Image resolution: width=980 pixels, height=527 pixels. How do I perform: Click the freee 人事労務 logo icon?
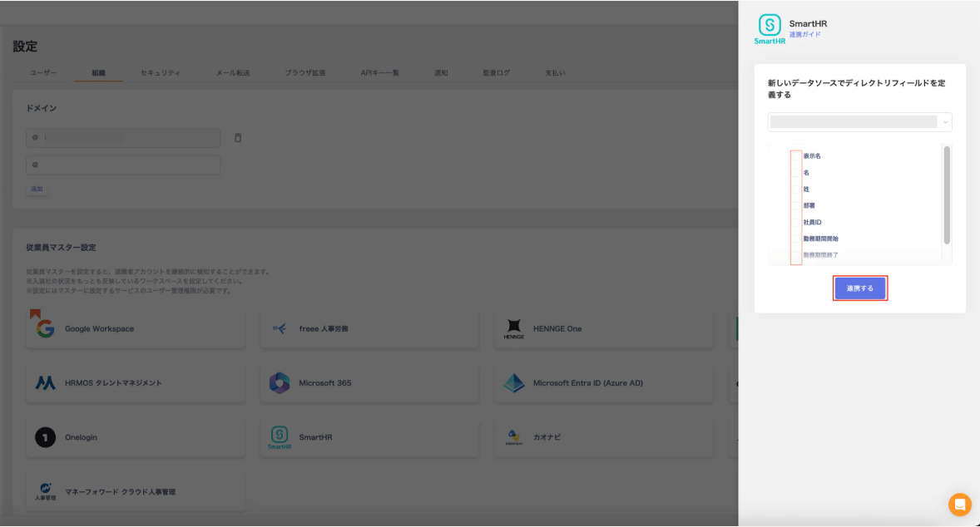point(280,329)
